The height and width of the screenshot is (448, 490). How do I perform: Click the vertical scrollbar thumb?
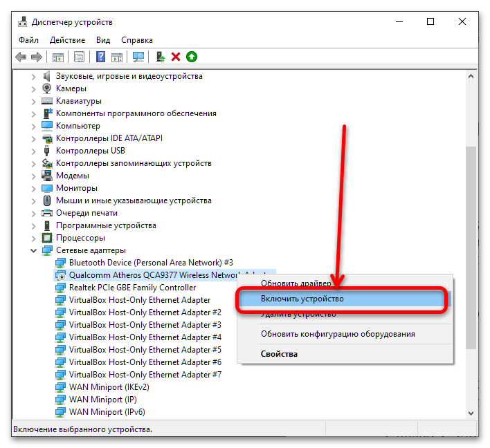[471, 248]
